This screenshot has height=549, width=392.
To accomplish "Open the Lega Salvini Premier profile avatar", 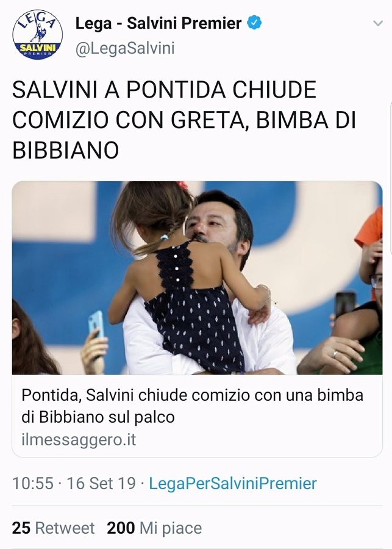I will coord(38,34).
